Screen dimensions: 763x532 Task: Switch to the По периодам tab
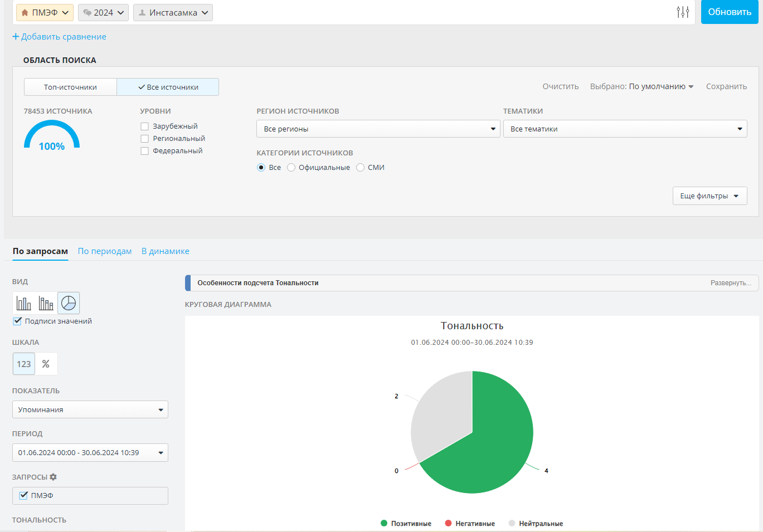(x=105, y=251)
